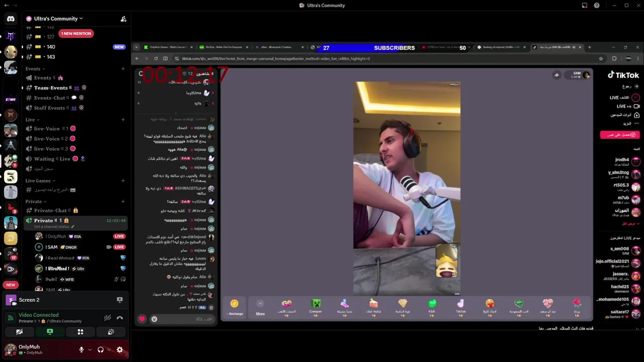This screenshot has width=644, height=362.
Task: Stop streaming icon next to Screen 2
Action: point(120,300)
